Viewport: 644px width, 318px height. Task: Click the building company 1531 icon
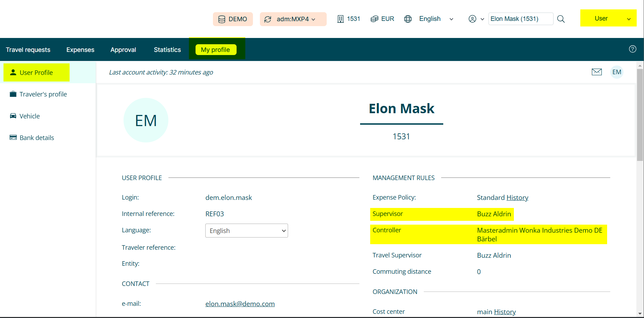[341, 19]
